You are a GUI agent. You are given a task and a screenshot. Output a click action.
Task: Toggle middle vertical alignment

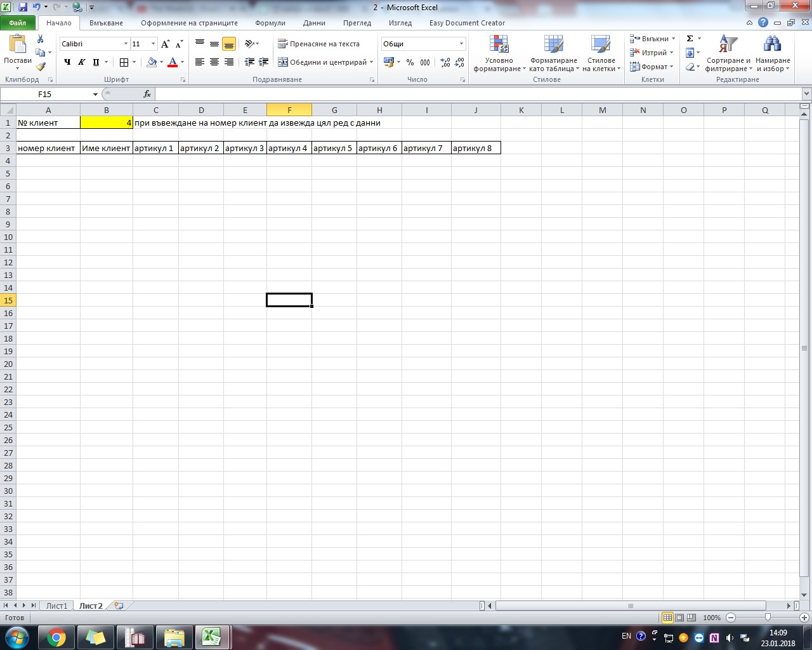[214, 44]
